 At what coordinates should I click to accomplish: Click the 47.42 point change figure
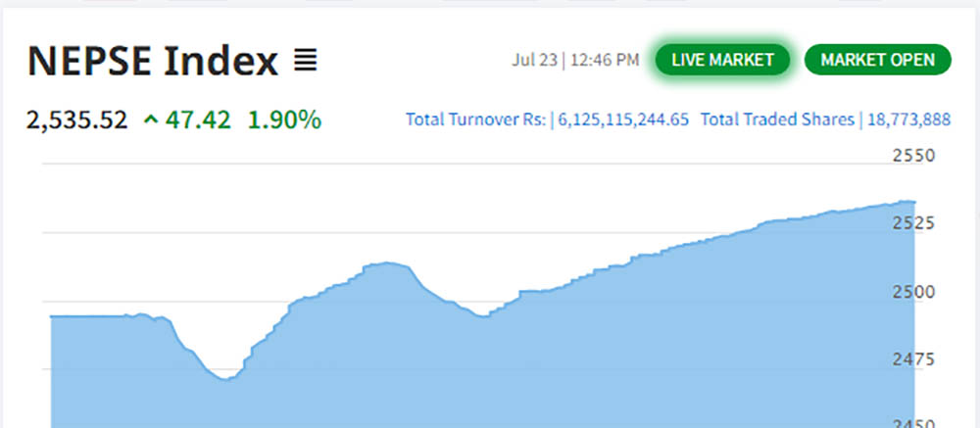pyautogui.click(x=199, y=120)
